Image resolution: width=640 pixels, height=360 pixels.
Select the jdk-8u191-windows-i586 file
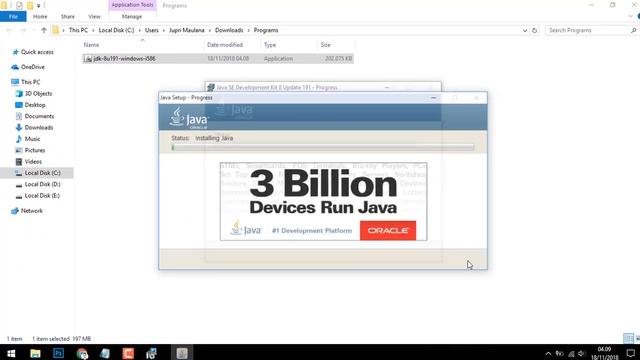[x=218, y=59]
